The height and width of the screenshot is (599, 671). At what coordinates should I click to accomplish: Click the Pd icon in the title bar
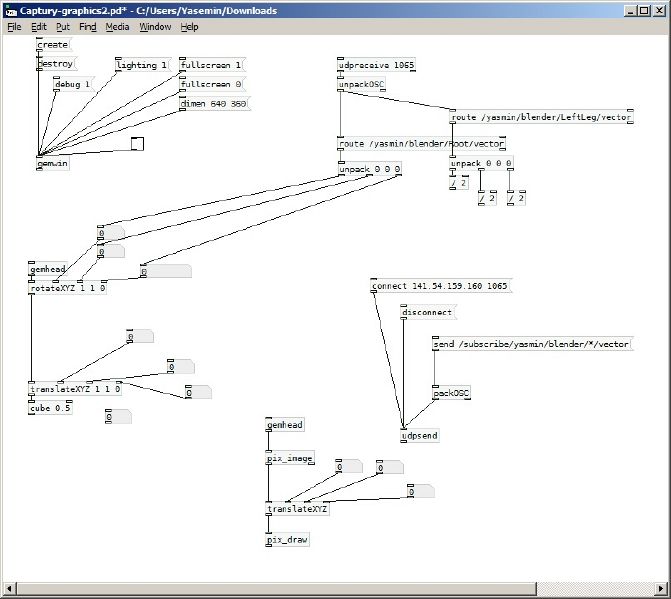pos(11,10)
